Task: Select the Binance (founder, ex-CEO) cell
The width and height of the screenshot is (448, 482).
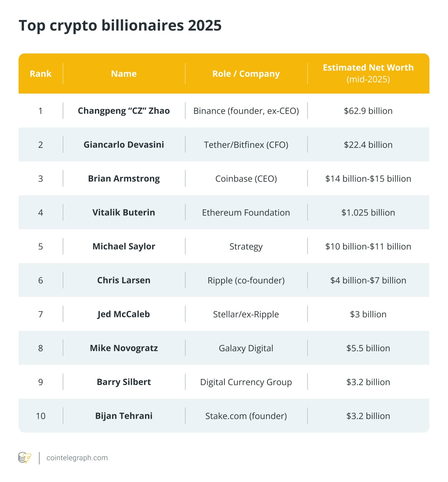Action: 246,111
